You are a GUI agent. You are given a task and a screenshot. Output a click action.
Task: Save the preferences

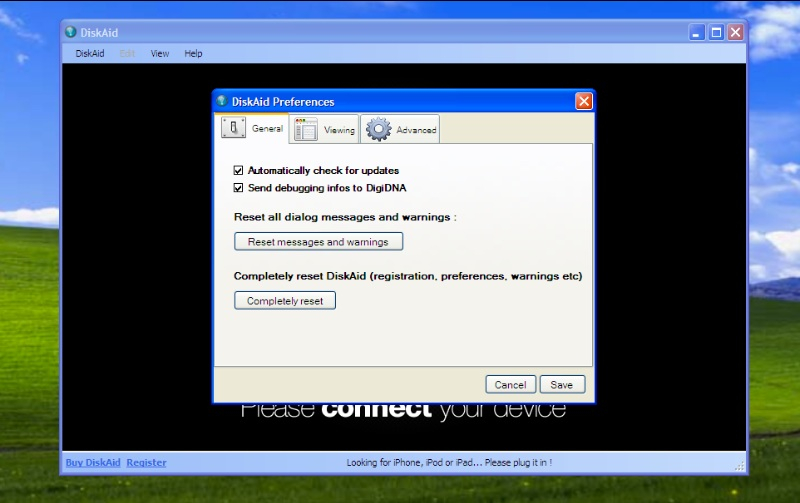[x=562, y=385]
